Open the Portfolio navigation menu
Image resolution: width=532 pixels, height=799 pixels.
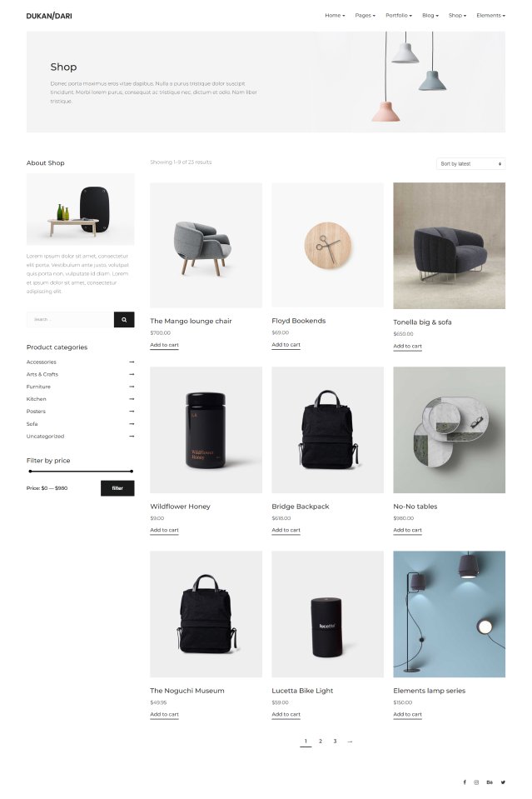(399, 15)
